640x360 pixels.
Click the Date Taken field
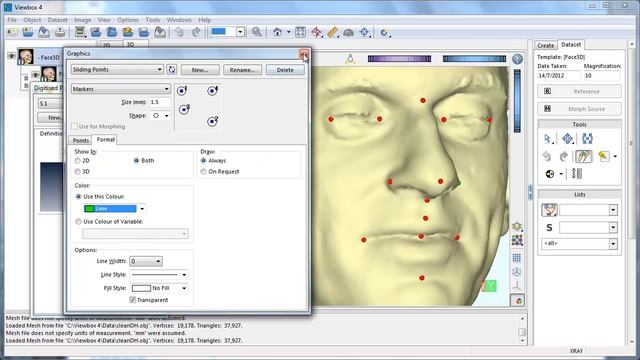[558, 76]
